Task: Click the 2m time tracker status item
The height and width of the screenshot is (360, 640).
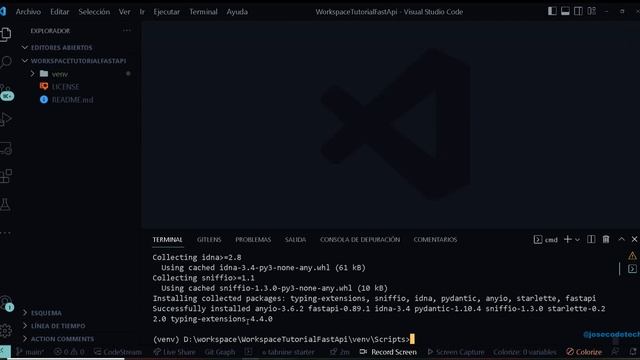Action: [x=340, y=352]
